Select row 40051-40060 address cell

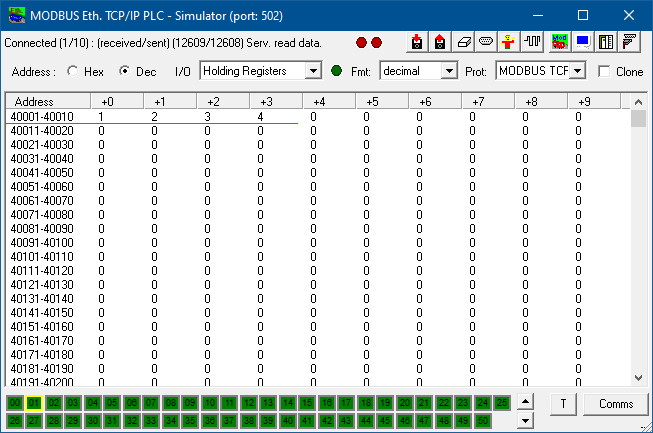point(42,187)
